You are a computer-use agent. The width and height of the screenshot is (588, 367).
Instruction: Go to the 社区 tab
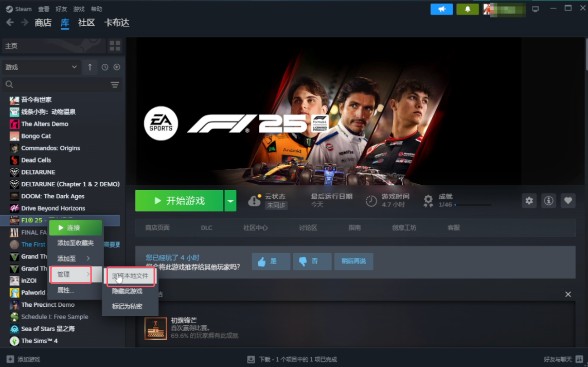(86, 23)
